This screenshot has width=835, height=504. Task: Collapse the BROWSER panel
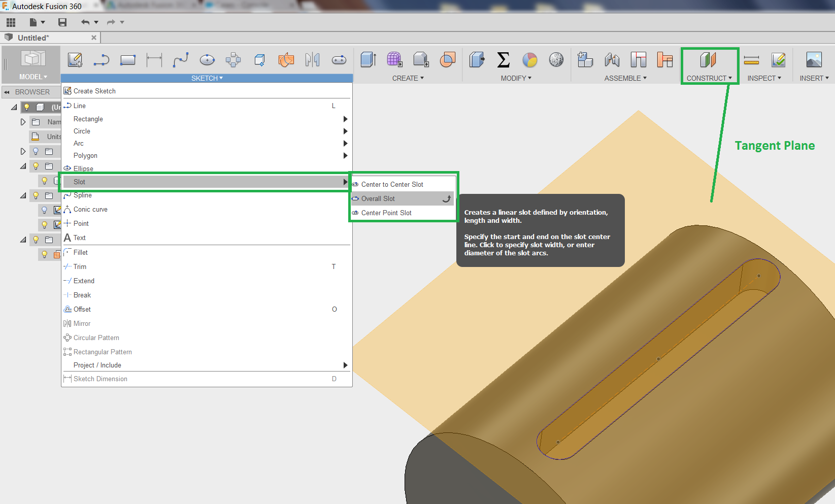pos(7,92)
